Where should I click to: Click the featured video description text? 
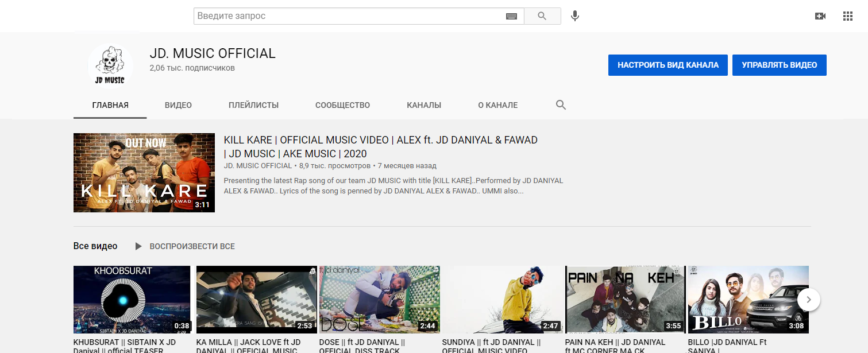pyautogui.click(x=394, y=185)
